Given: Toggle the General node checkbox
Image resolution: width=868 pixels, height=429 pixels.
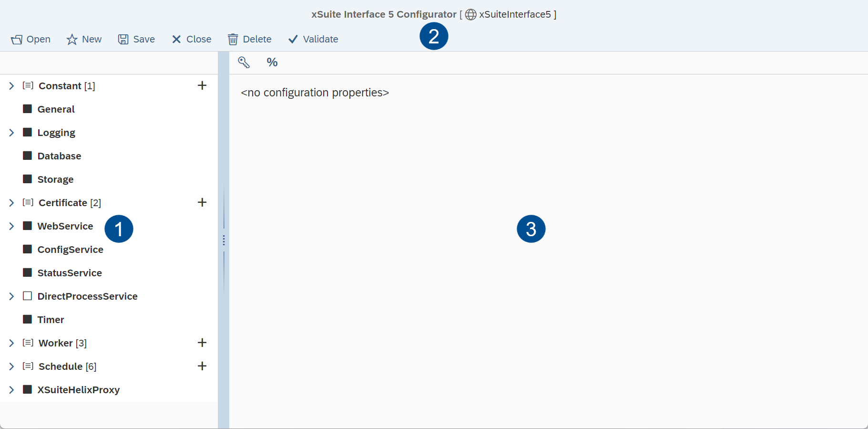Looking at the screenshot, I should [28, 109].
